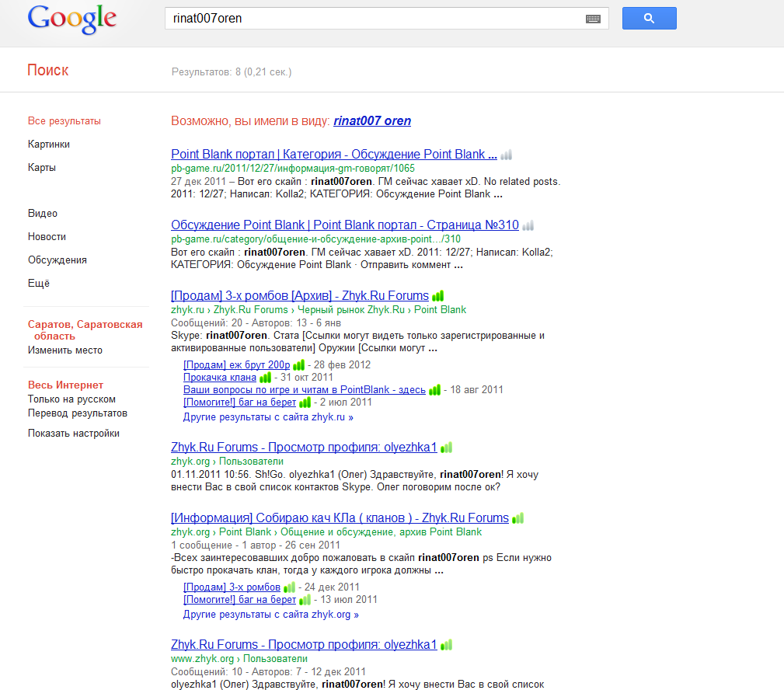Click green bars beside last olyezhka1 profile result
Screen dimensions: 784x690
click(447, 646)
